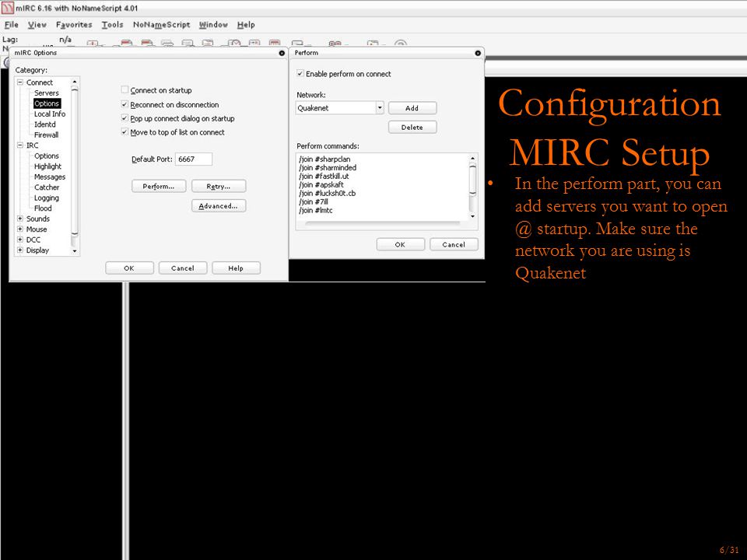This screenshot has height=560, width=747.
Task: Click the Retry... button
Action: click(219, 186)
